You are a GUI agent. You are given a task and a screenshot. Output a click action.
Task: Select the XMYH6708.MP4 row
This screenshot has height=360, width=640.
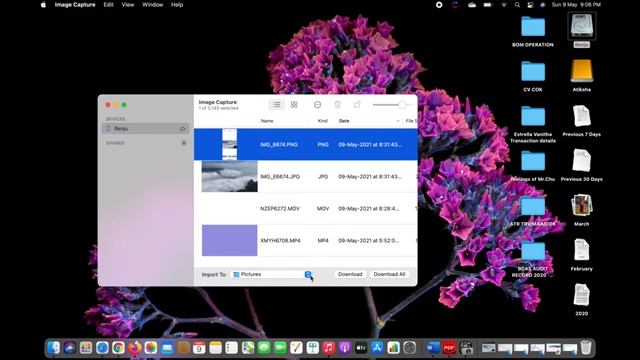pos(306,241)
